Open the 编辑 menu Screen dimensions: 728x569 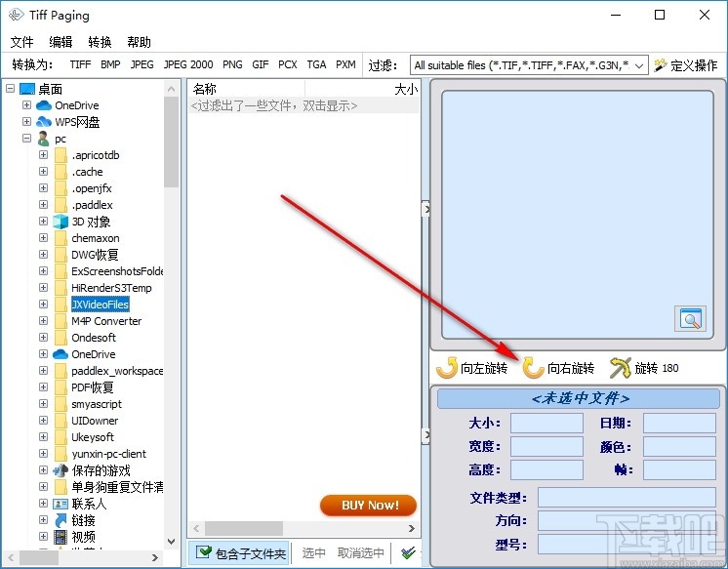click(x=61, y=42)
